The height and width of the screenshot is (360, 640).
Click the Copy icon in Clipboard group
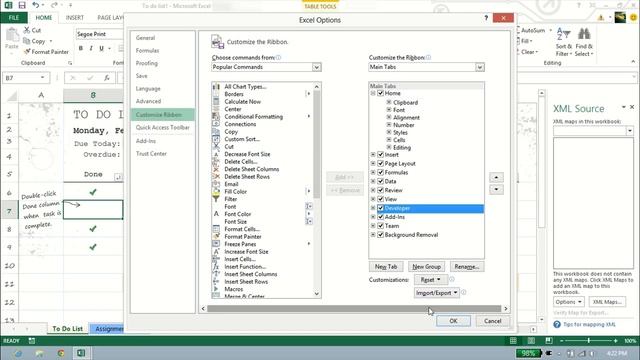coord(27,41)
